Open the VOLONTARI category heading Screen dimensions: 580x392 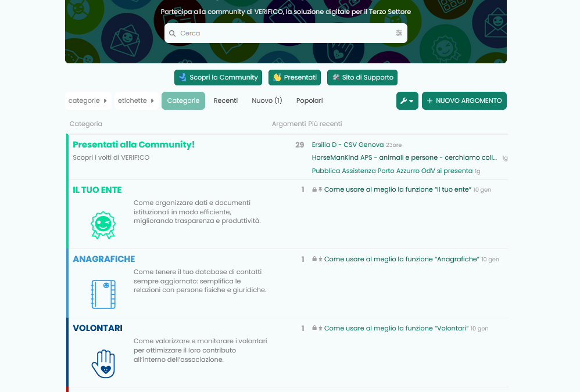[x=98, y=328]
